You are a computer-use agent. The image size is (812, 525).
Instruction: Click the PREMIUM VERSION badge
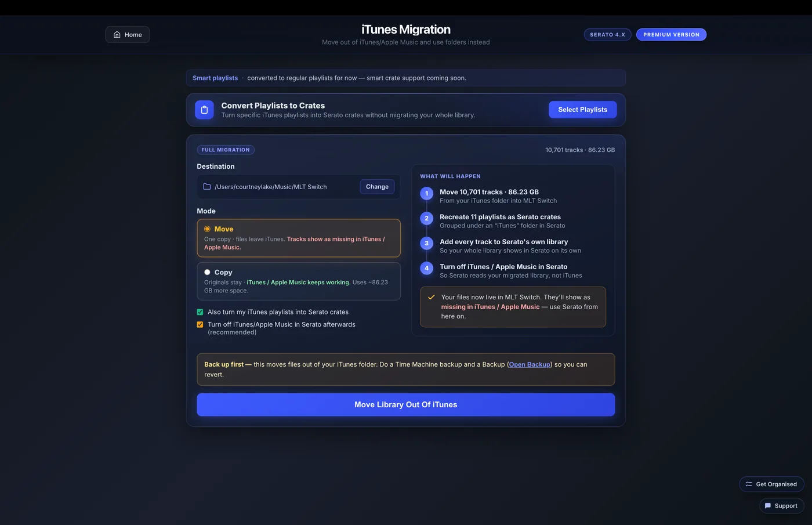pos(671,35)
